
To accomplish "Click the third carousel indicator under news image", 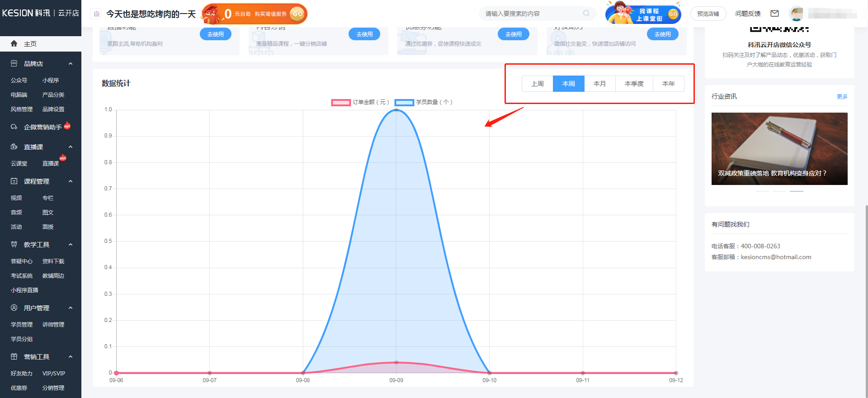I will pos(796,191).
